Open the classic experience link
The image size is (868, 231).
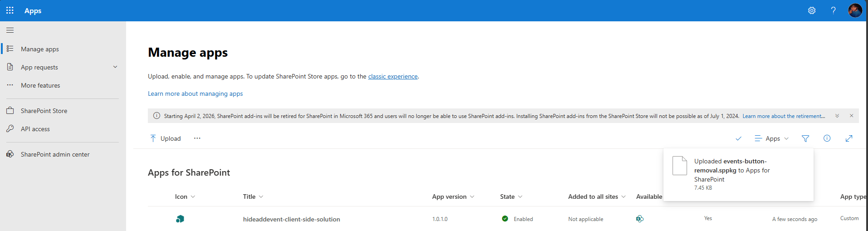click(393, 76)
